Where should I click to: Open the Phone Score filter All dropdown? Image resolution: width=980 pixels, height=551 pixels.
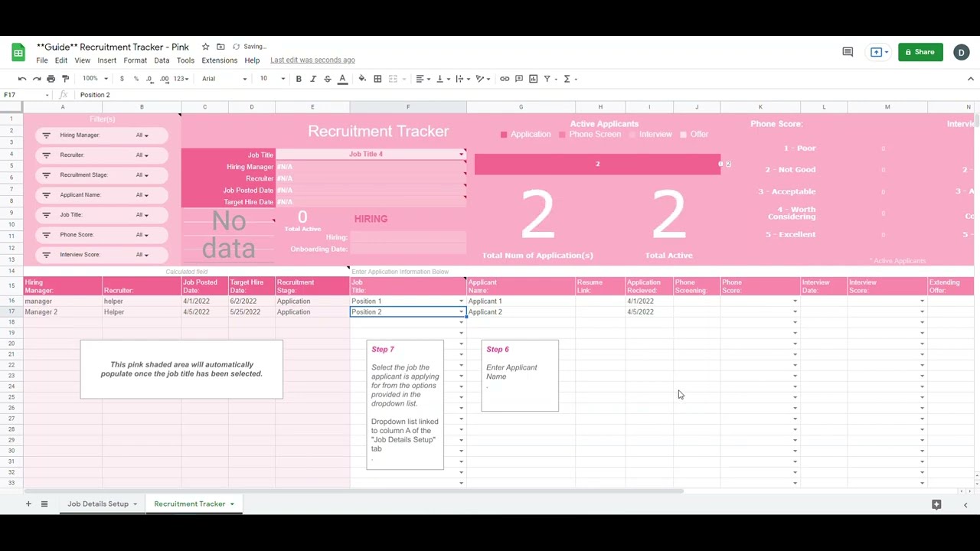pos(142,235)
